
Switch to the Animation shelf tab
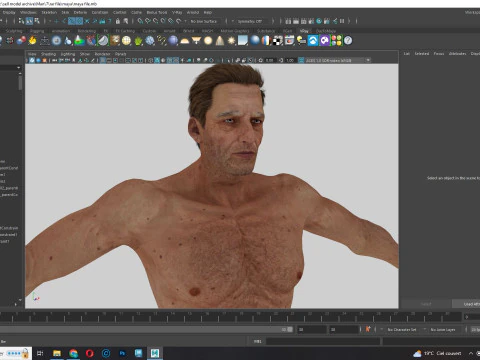pos(61,31)
